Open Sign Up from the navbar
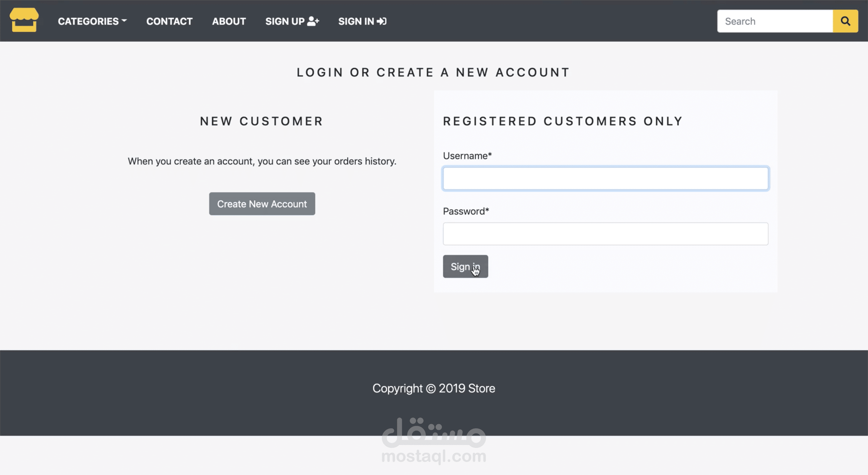Screen dimensions: 868x475 pyautogui.click(x=292, y=21)
